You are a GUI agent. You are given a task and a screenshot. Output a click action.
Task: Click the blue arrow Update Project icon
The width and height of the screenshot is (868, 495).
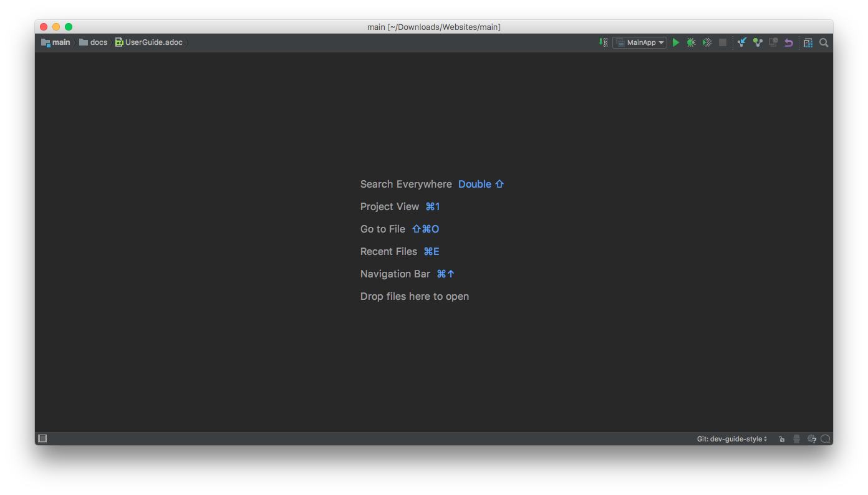742,42
